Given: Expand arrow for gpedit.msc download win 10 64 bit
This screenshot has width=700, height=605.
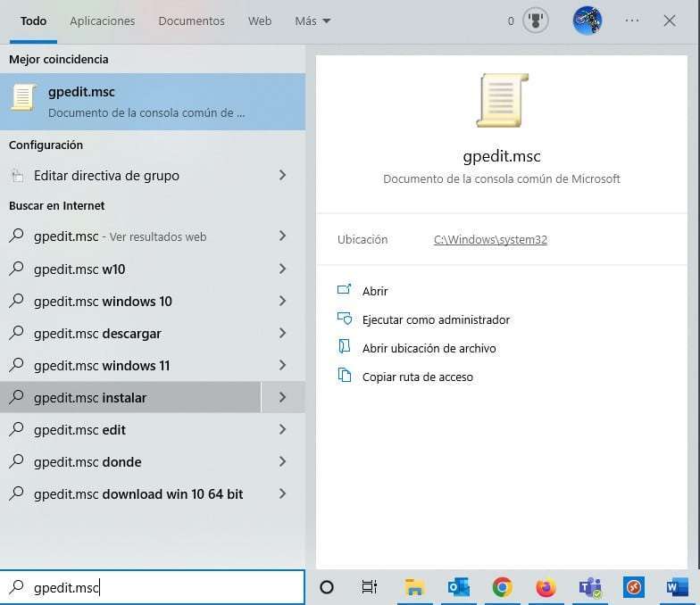Looking at the screenshot, I should (x=282, y=493).
